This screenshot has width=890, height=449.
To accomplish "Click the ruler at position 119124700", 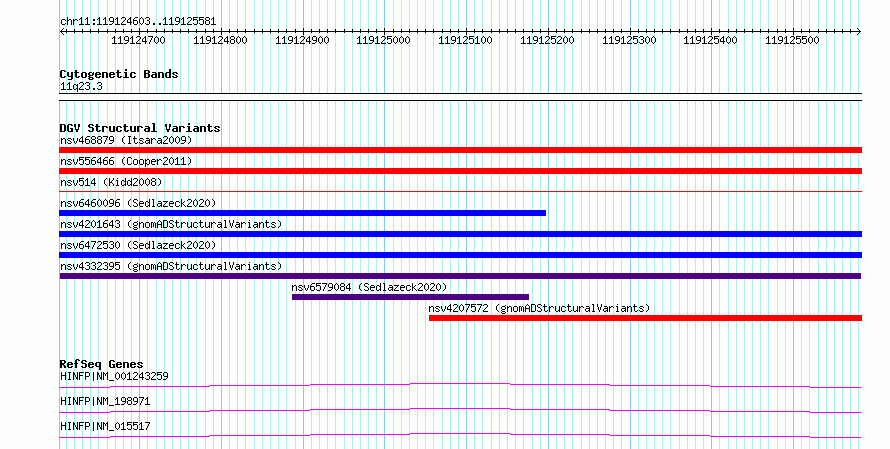I will [x=138, y=40].
